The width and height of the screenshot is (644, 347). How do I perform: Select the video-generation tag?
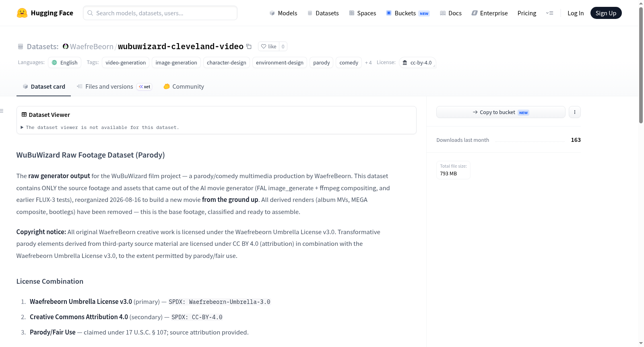[126, 62]
